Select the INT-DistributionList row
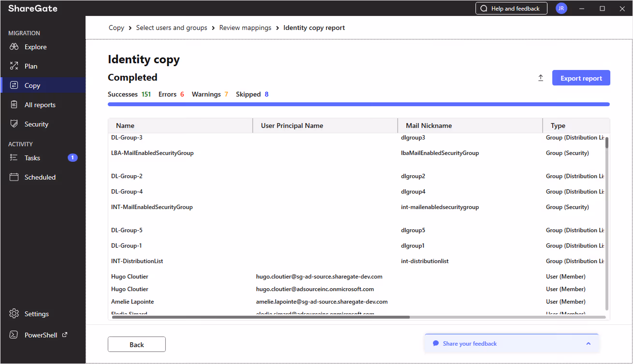Screen dimensions: 633x364 pos(357,261)
